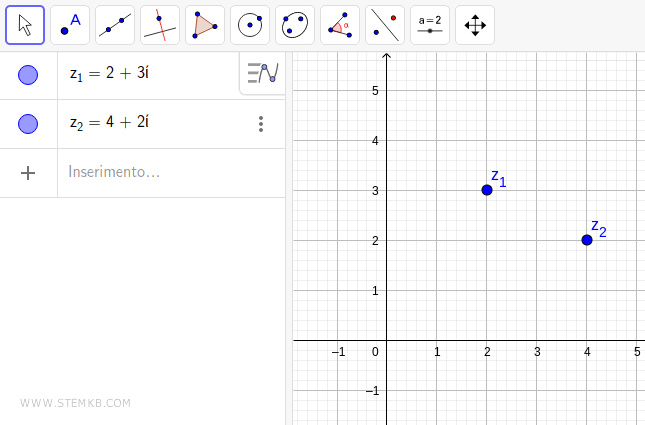Click the plus icon to add input
This screenshot has height=425, width=645.
(28, 172)
